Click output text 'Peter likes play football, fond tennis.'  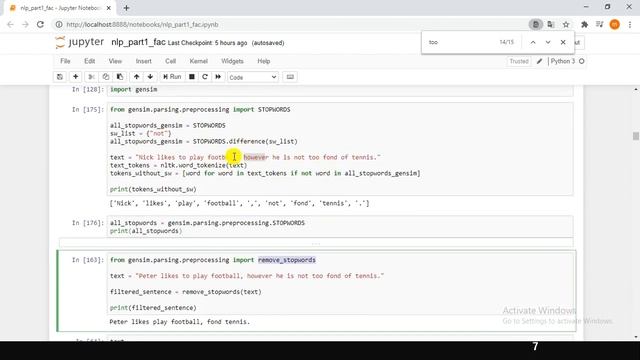click(180, 322)
